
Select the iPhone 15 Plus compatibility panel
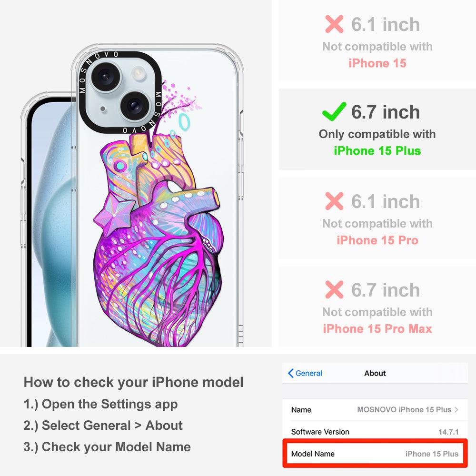tap(377, 129)
